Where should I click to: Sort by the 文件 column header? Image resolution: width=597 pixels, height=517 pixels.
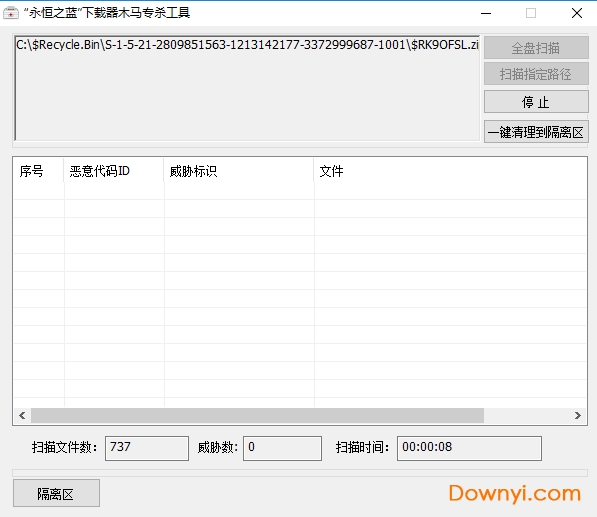(x=450, y=171)
